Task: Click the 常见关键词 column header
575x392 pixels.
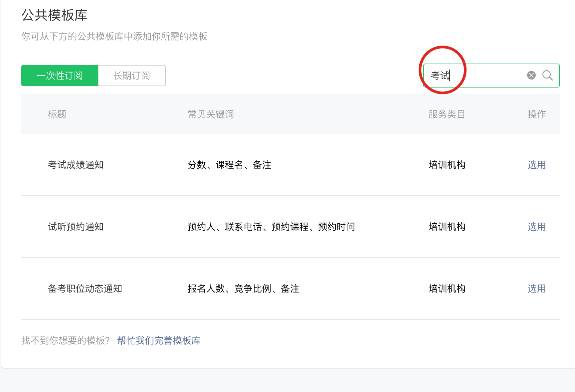Action: click(211, 114)
